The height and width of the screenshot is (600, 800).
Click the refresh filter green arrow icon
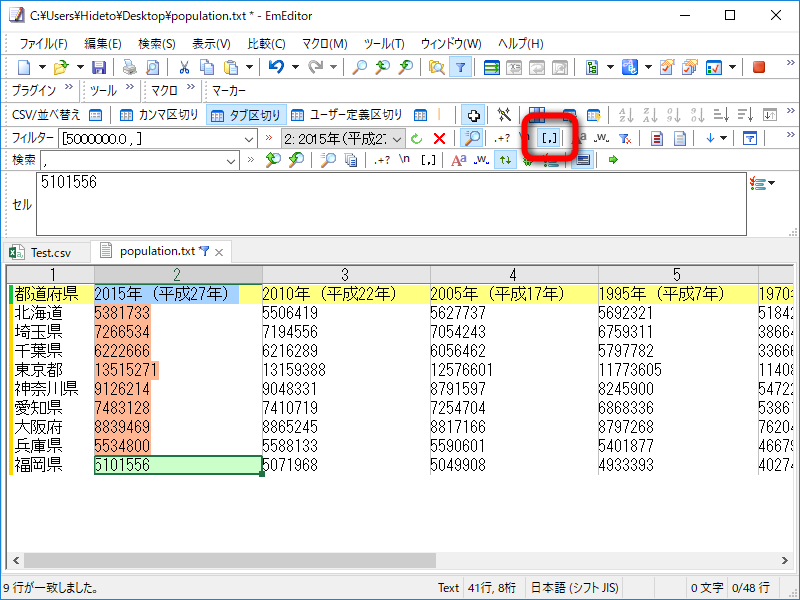tap(417, 138)
